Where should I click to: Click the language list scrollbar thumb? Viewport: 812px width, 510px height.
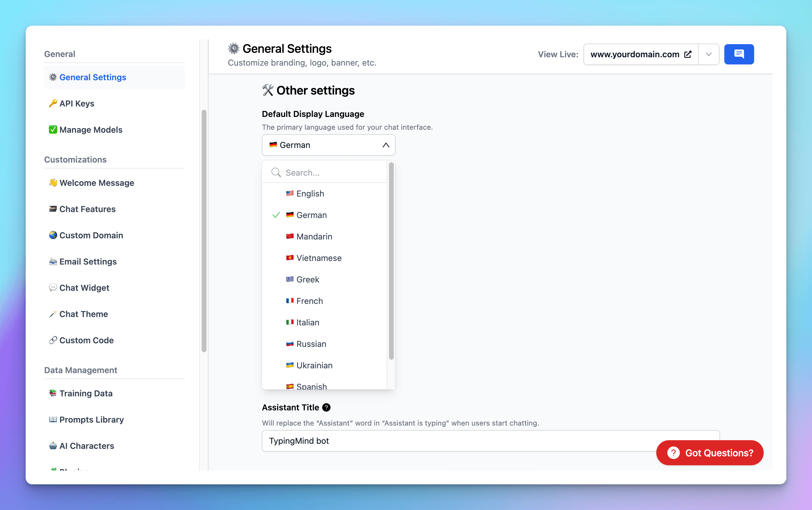[x=391, y=261]
